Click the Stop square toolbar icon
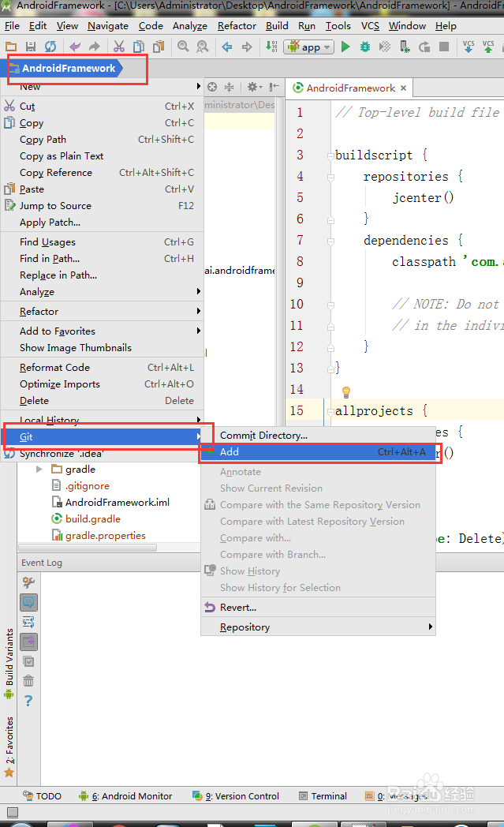504x827 pixels. (444, 47)
